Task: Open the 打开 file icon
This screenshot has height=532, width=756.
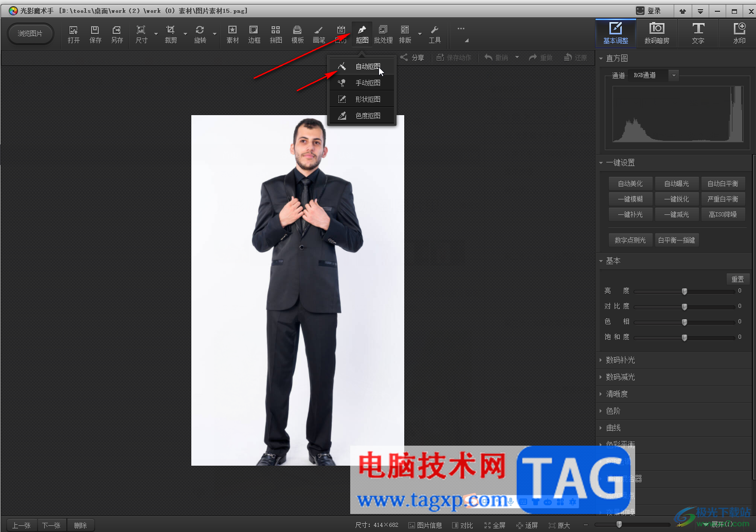Action: pyautogui.click(x=74, y=34)
